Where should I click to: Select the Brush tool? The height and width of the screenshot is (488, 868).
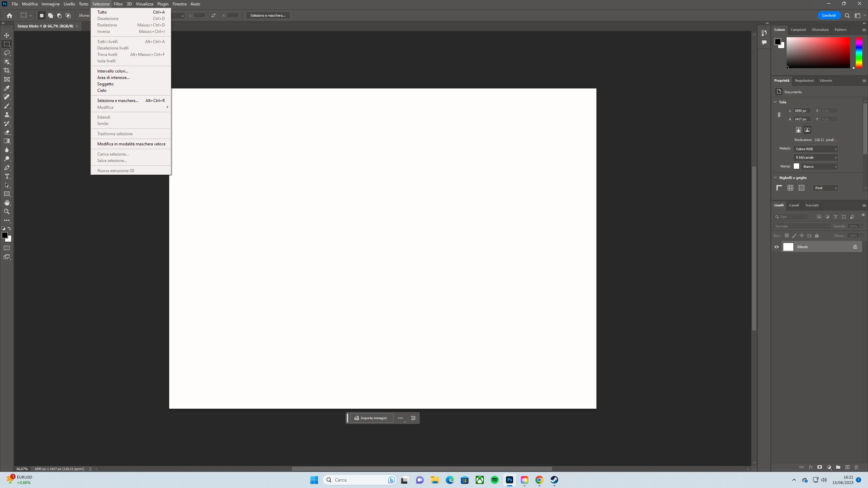click(7, 106)
